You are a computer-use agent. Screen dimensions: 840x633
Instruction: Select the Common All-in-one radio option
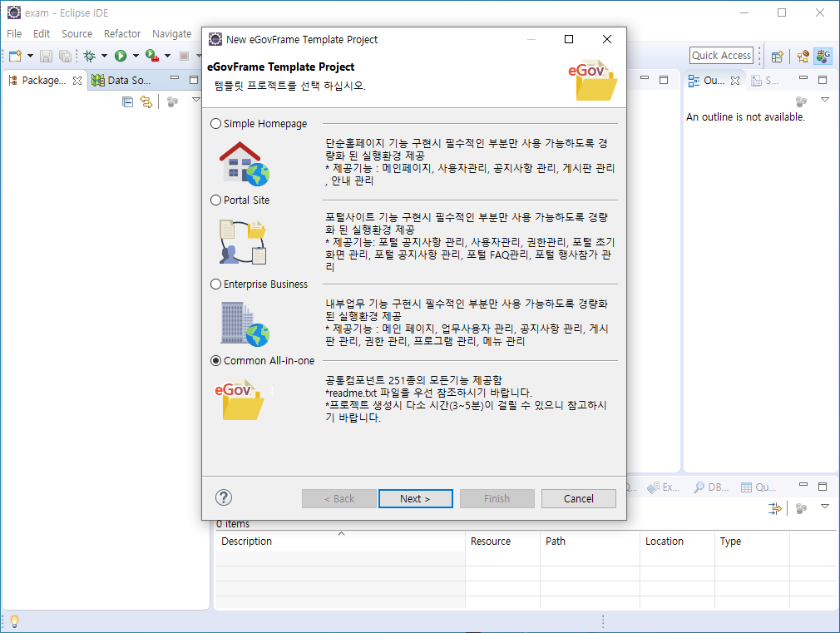click(263, 361)
